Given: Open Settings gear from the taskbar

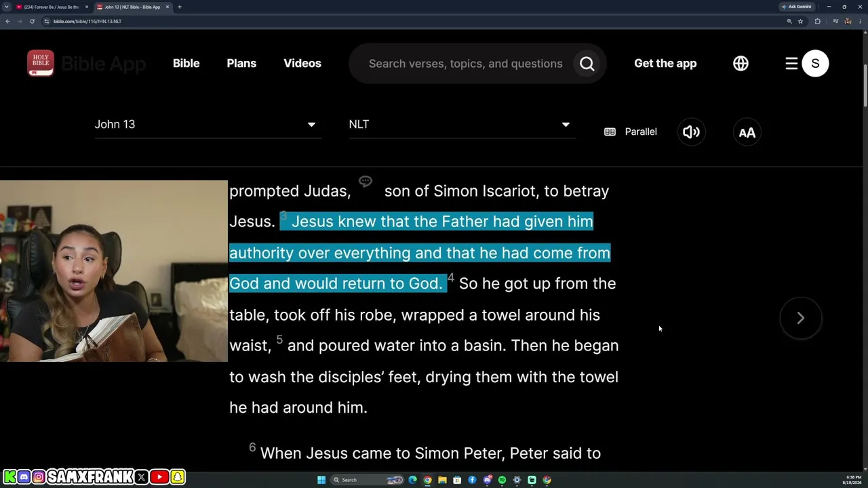Looking at the screenshot, I should point(517,480).
